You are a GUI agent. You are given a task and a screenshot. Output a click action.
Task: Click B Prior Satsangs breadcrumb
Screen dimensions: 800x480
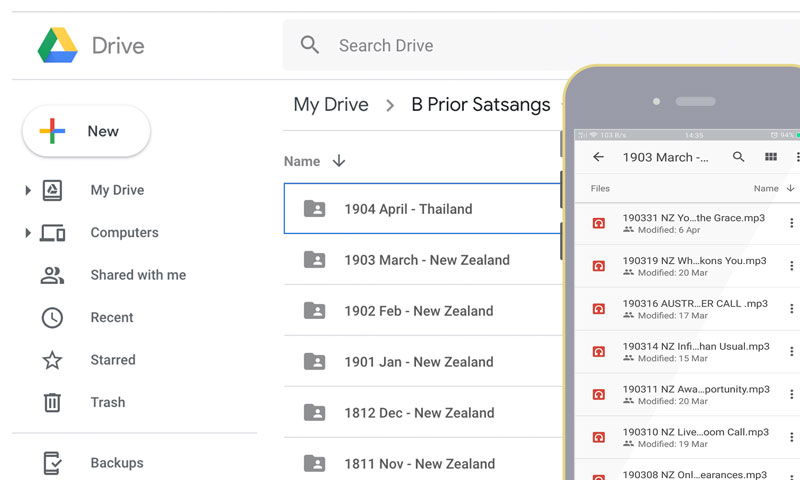pyautogui.click(x=481, y=105)
